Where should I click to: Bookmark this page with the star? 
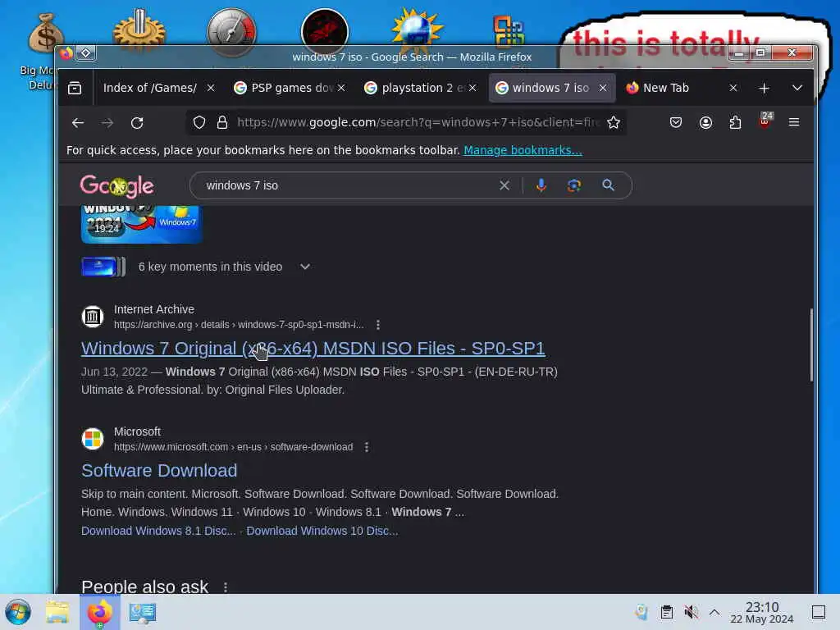pyautogui.click(x=614, y=123)
